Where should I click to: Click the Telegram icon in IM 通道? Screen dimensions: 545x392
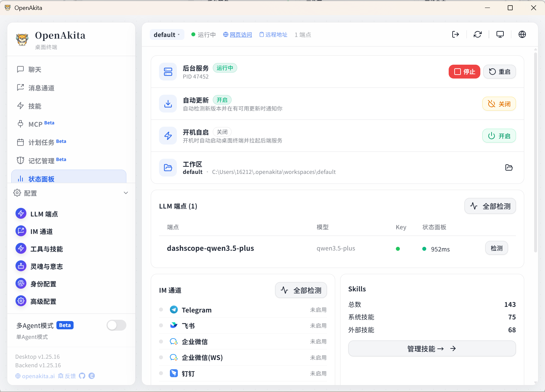[174, 310]
